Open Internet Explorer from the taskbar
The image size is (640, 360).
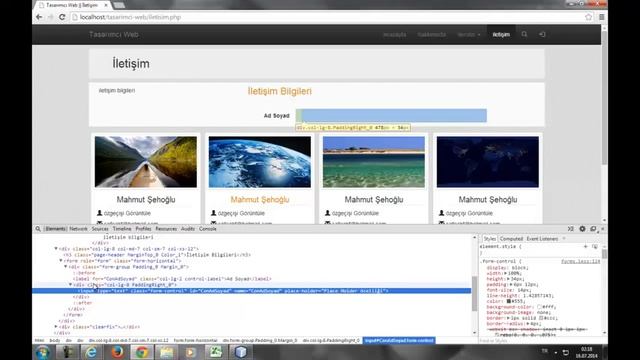(91, 352)
